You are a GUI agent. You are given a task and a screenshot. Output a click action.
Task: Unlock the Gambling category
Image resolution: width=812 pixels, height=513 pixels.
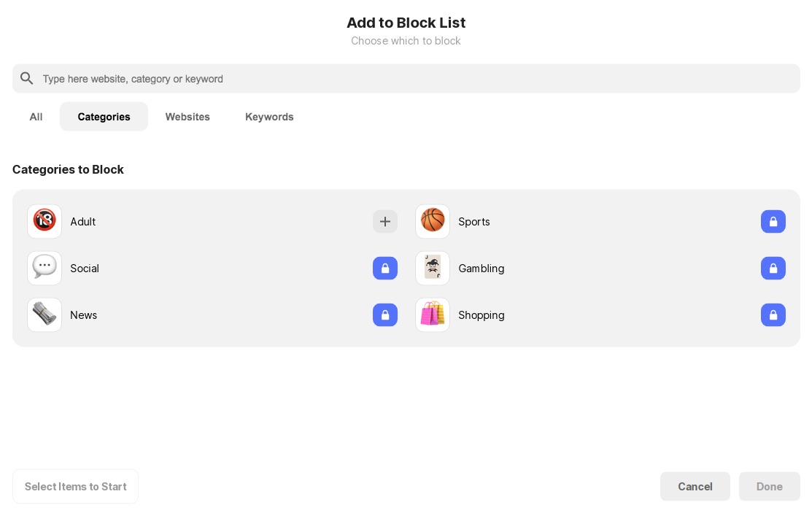point(773,268)
